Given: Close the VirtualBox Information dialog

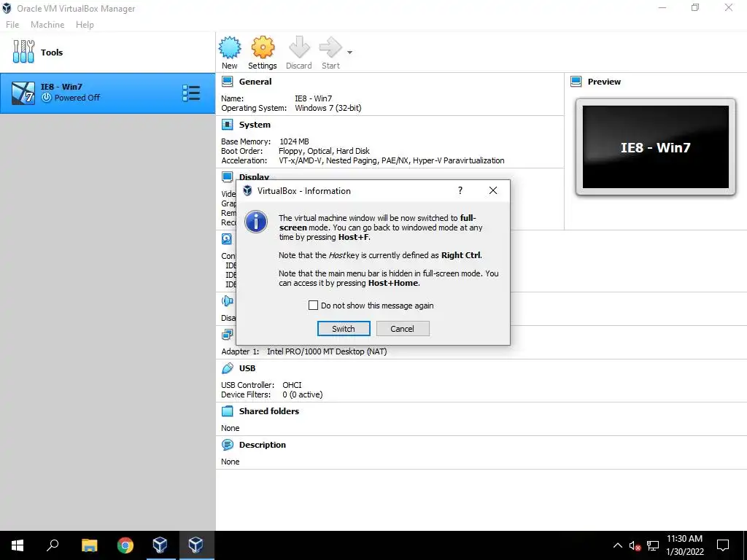Looking at the screenshot, I should [x=493, y=190].
